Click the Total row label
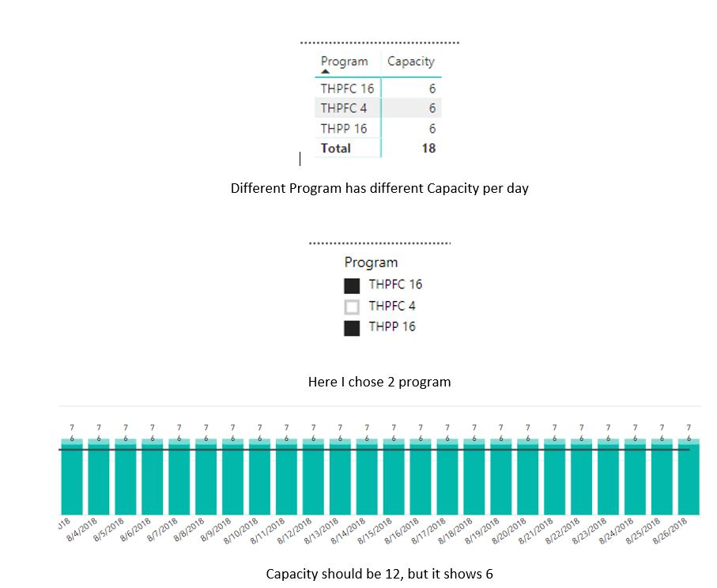This screenshot has width=717, height=588. click(x=336, y=148)
